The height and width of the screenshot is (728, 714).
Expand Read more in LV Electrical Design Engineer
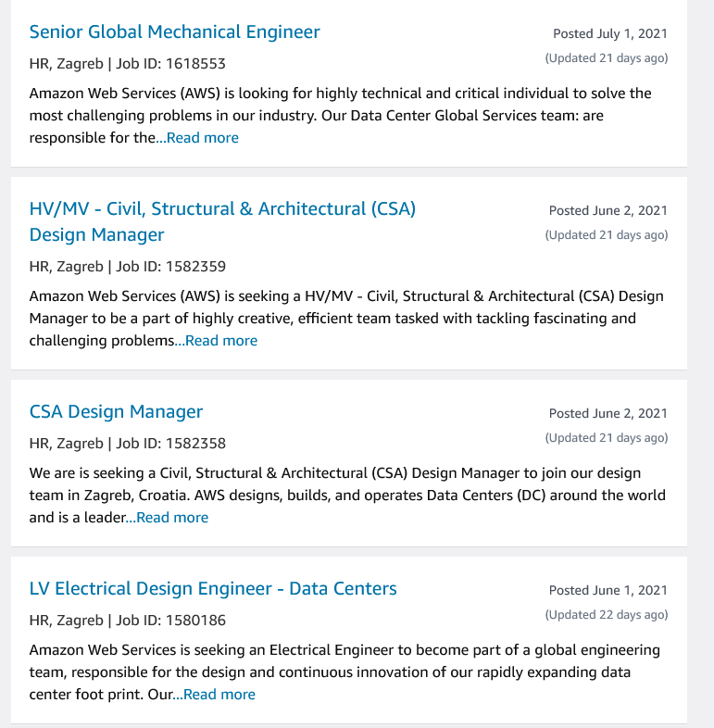point(219,695)
